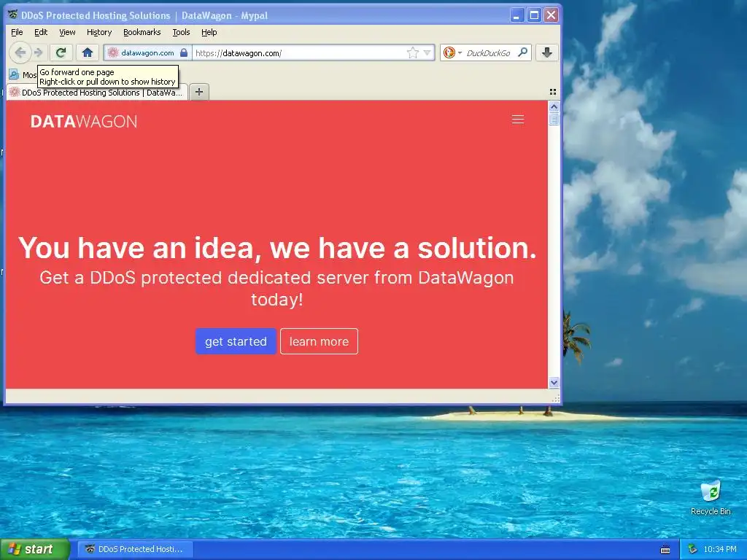Open the Edit menu

pyautogui.click(x=41, y=32)
